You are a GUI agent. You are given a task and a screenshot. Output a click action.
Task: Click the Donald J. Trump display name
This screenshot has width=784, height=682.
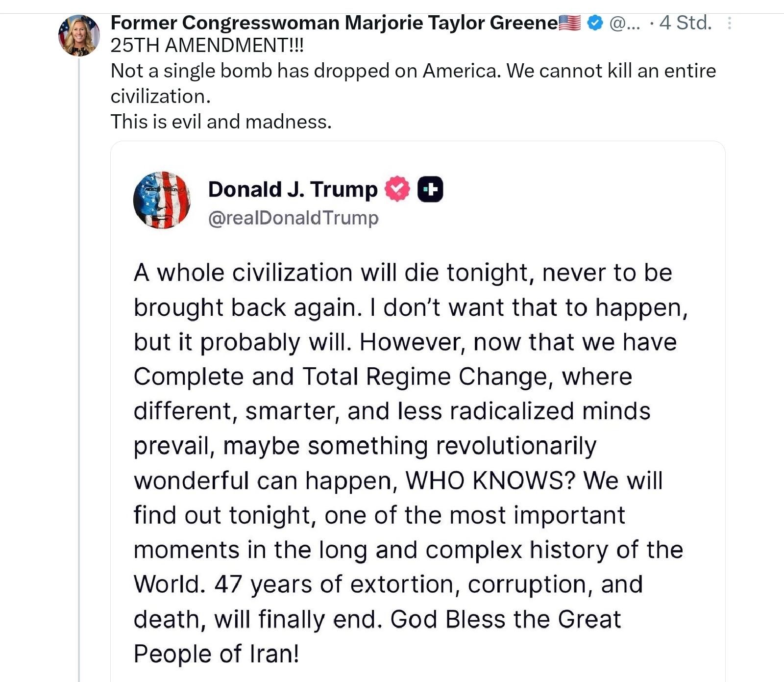[293, 189]
